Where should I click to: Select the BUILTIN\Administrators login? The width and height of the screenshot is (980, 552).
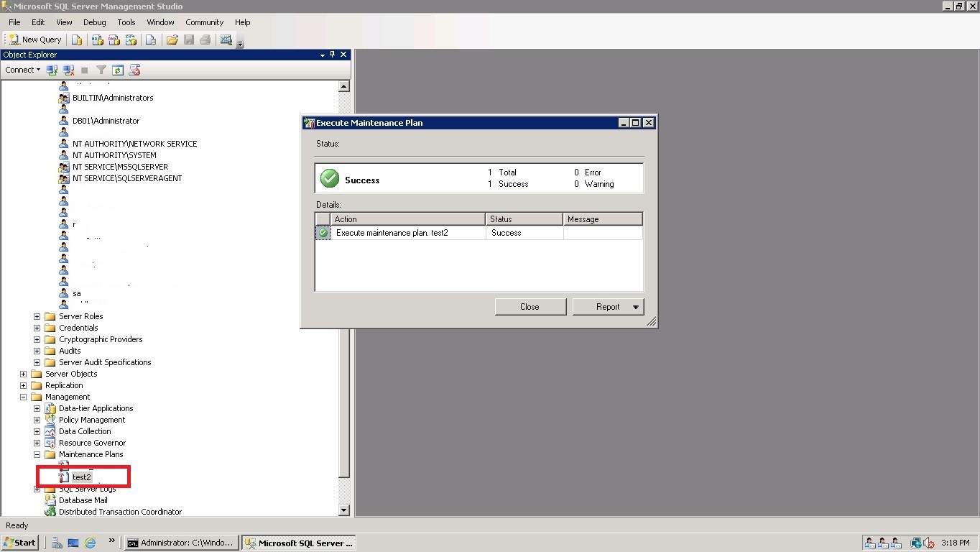click(113, 98)
